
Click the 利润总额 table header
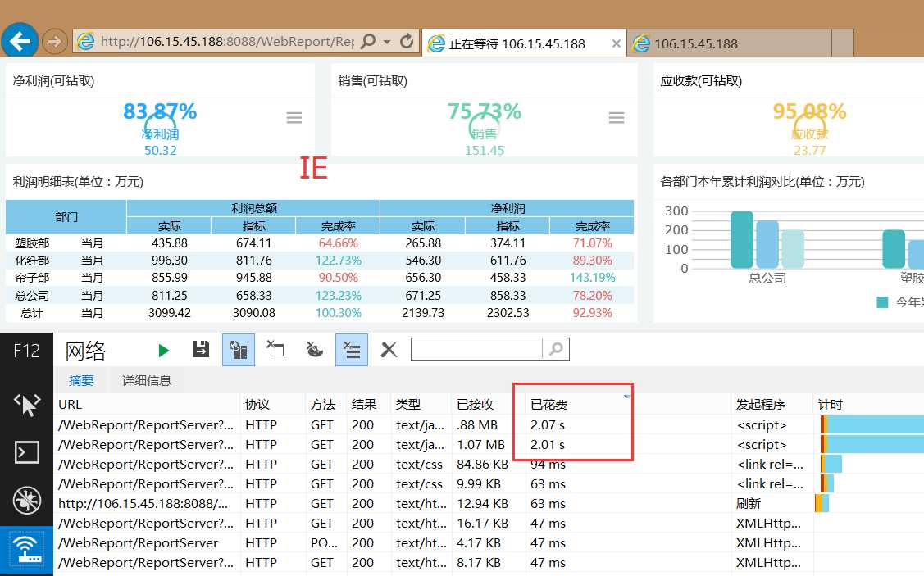pos(253,208)
